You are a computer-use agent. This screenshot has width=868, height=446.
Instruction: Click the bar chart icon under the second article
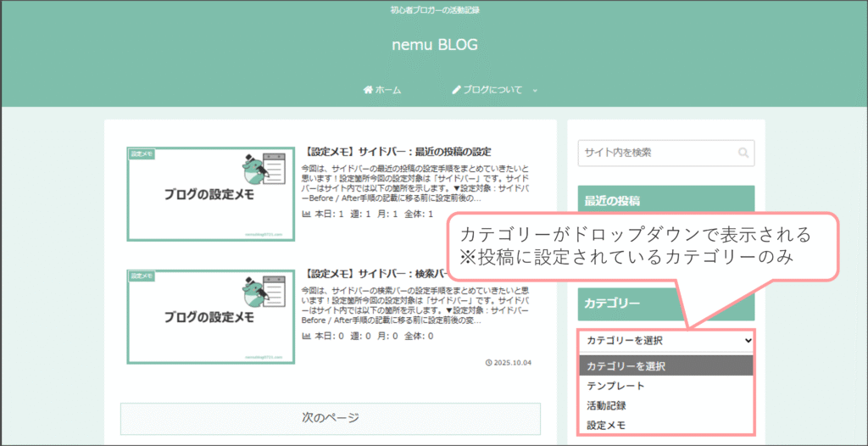[x=306, y=337]
